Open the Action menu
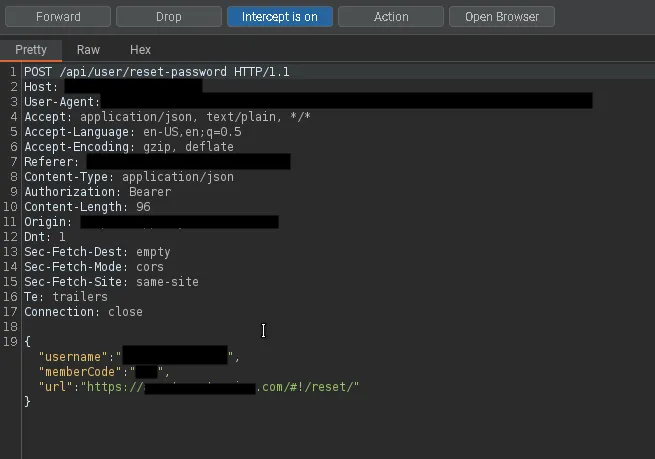This screenshot has height=459, width=655. (x=391, y=17)
